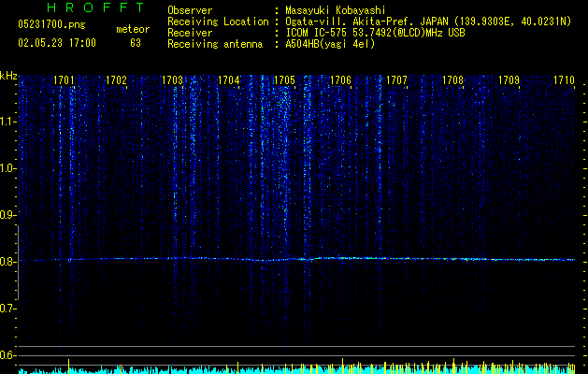
Task: Click the 0.9 frequency axis label
Action: tap(7, 215)
